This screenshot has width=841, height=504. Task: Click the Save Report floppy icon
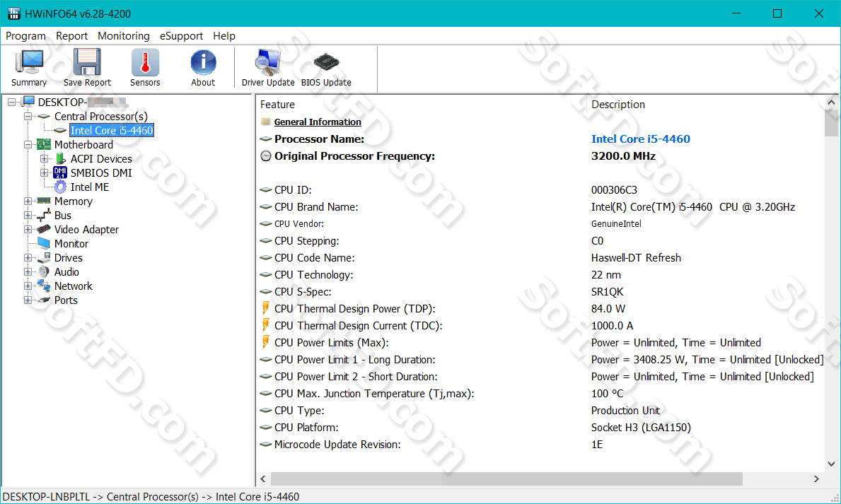(x=87, y=62)
